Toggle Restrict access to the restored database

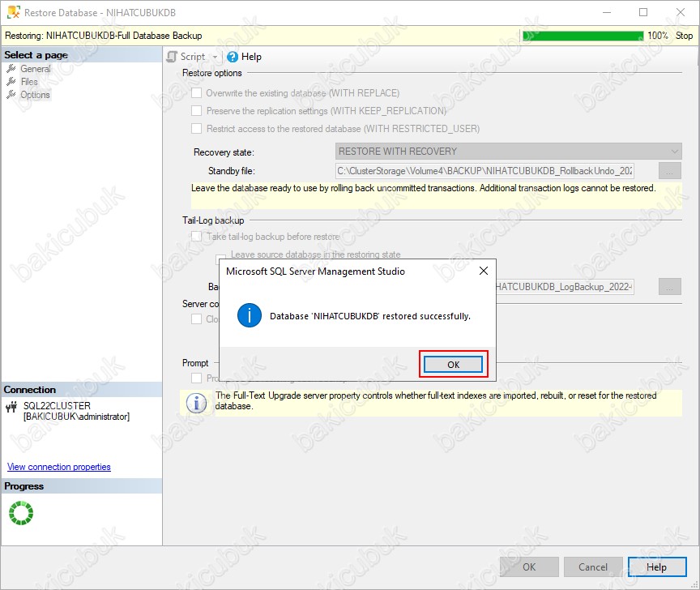coord(196,129)
